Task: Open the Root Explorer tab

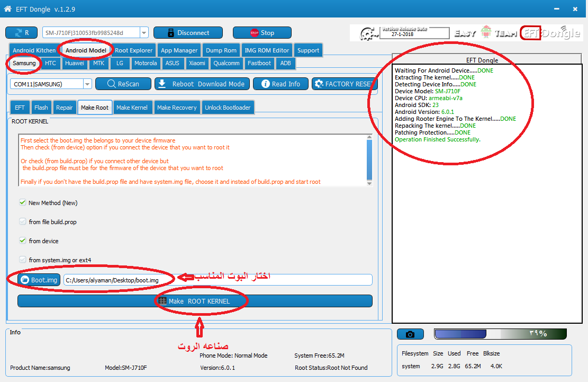Action: click(x=133, y=50)
